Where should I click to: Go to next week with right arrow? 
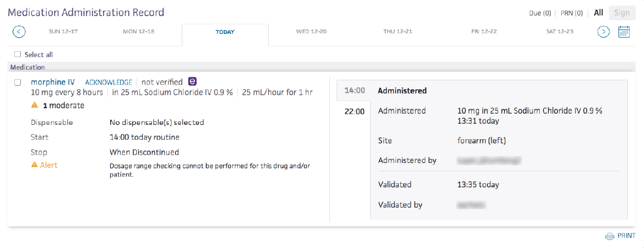[603, 32]
